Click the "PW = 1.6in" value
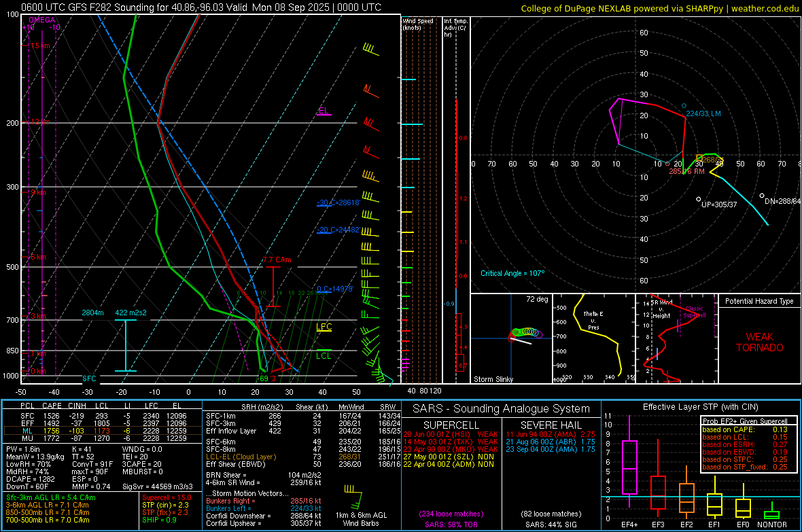Screen dimensions: 802x532 23,449
